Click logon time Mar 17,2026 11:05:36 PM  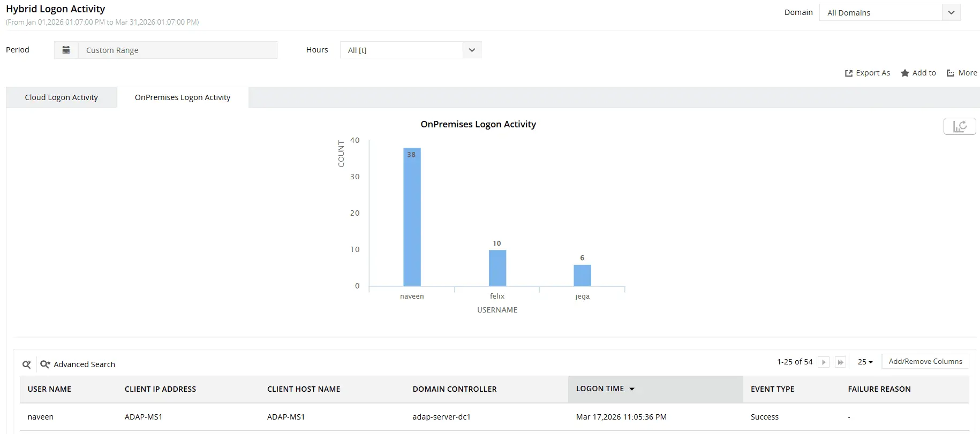(621, 417)
